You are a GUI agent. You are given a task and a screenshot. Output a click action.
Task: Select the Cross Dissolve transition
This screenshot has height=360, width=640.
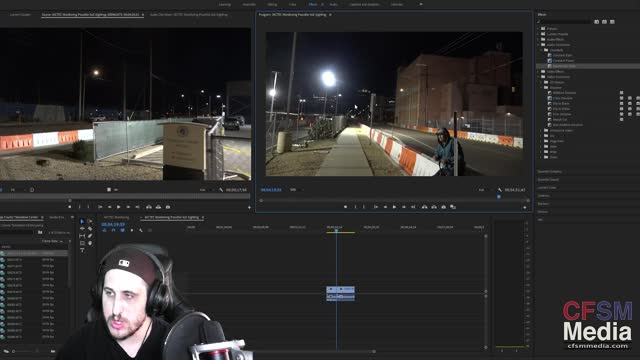coord(563,98)
